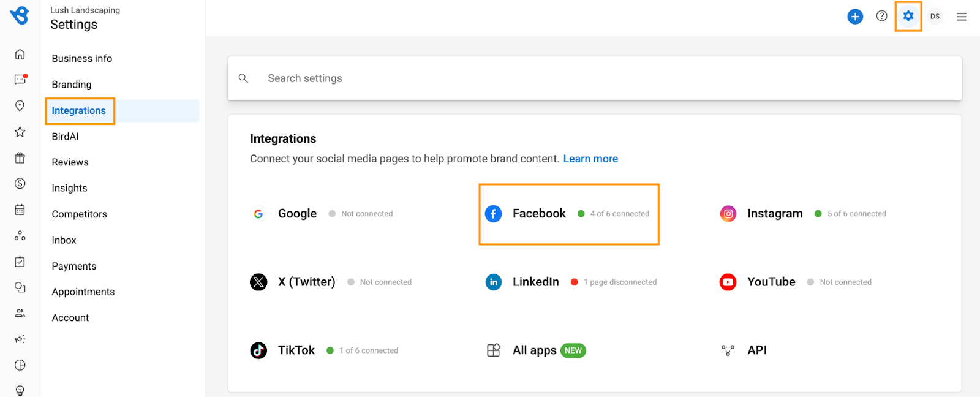Click the Learn more link
Viewport: 980px width, 397px height.
tap(590, 159)
